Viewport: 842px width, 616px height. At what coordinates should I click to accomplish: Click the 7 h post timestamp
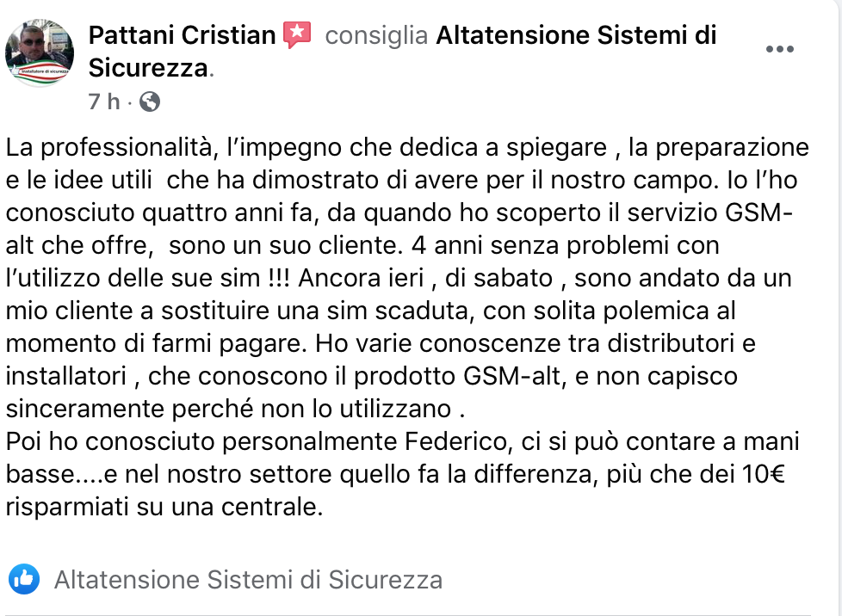(104, 102)
